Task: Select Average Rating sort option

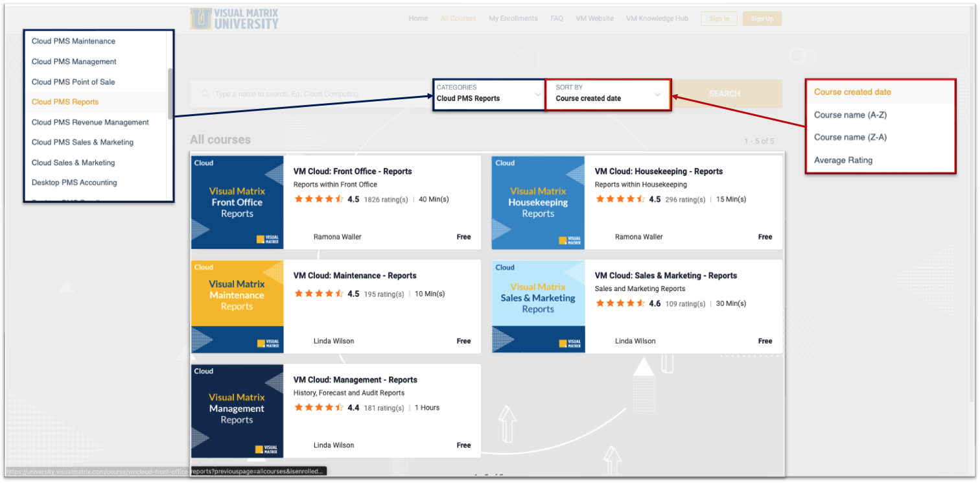Action: (x=843, y=160)
